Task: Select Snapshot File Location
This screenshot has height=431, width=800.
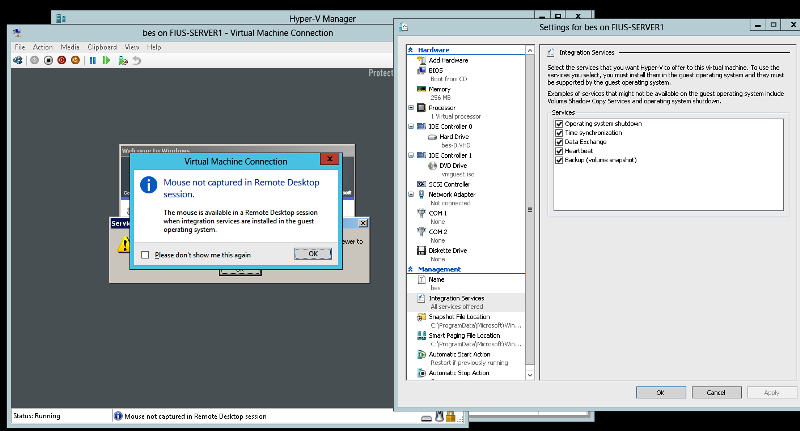Action: tap(459, 317)
